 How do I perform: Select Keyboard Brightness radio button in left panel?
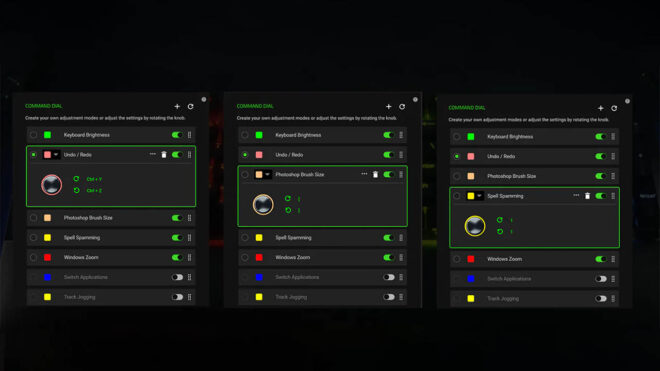33,135
